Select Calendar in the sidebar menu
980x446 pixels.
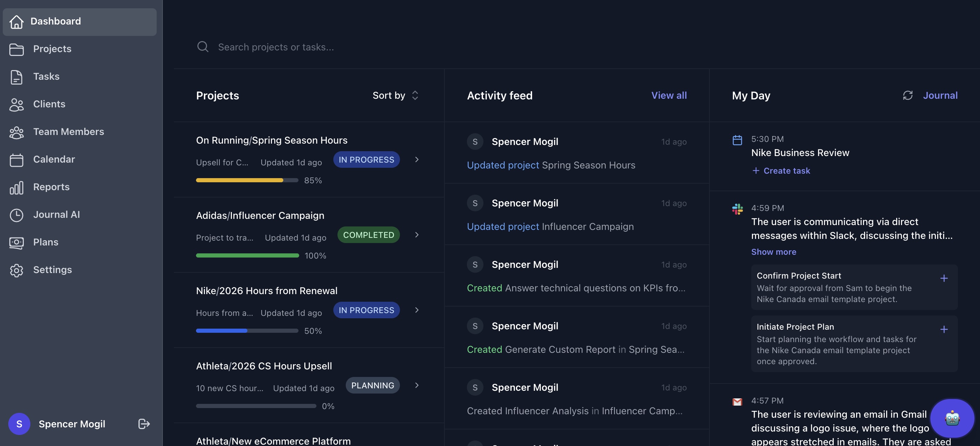[x=53, y=159]
